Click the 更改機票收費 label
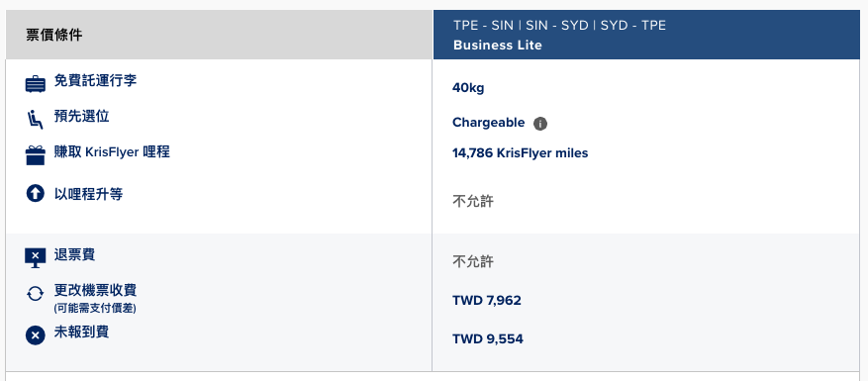Screen dimensions: 868x381 95,290
